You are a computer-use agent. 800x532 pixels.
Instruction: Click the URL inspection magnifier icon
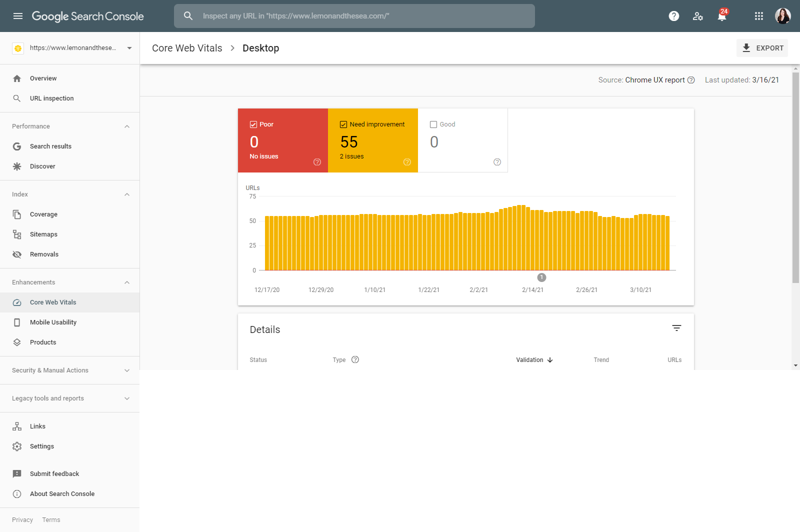(x=17, y=98)
